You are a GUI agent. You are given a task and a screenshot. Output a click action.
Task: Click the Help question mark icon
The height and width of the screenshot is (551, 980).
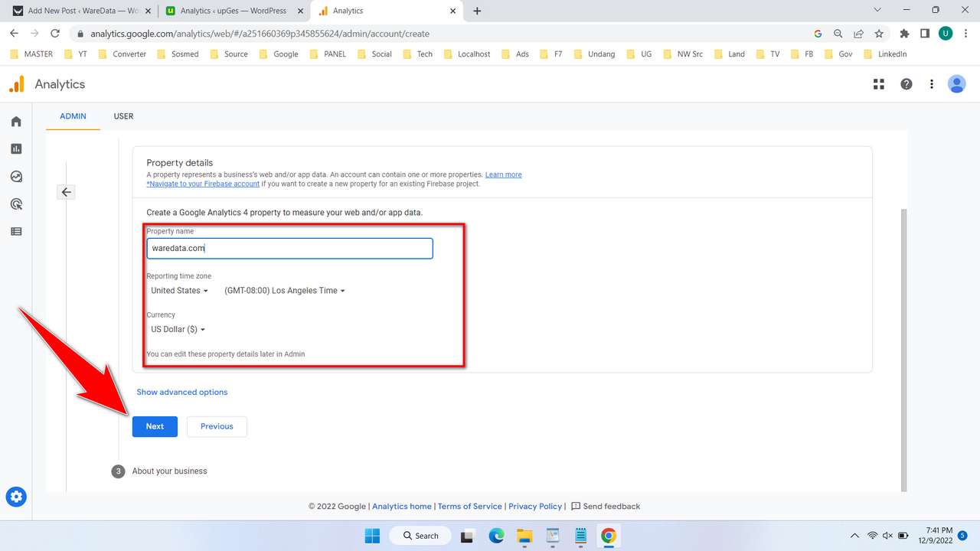tap(906, 84)
